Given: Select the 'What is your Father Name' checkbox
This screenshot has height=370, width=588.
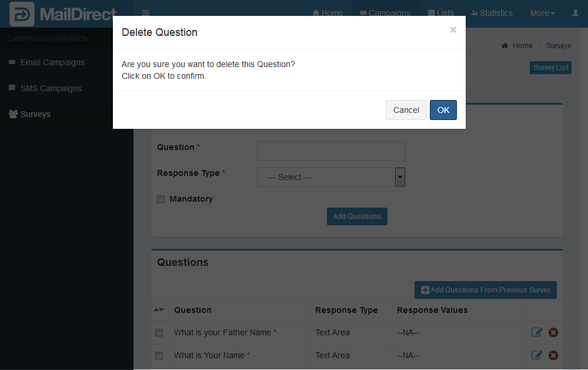Looking at the screenshot, I should [x=159, y=333].
